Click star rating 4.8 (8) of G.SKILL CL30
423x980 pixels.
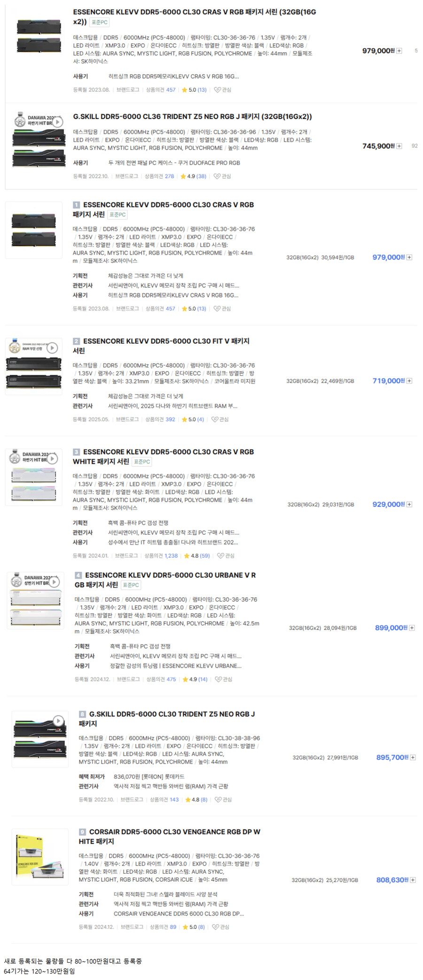click(x=196, y=800)
